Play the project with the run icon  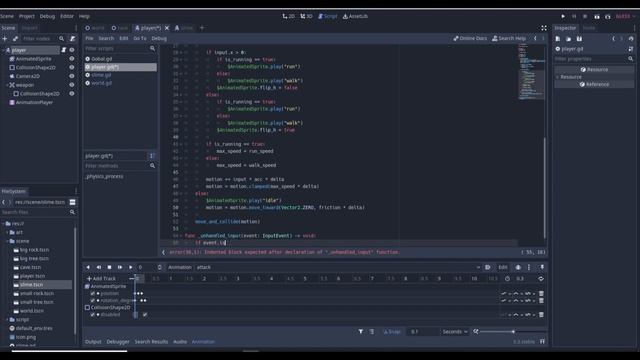pyautogui.click(x=563, y=16)
